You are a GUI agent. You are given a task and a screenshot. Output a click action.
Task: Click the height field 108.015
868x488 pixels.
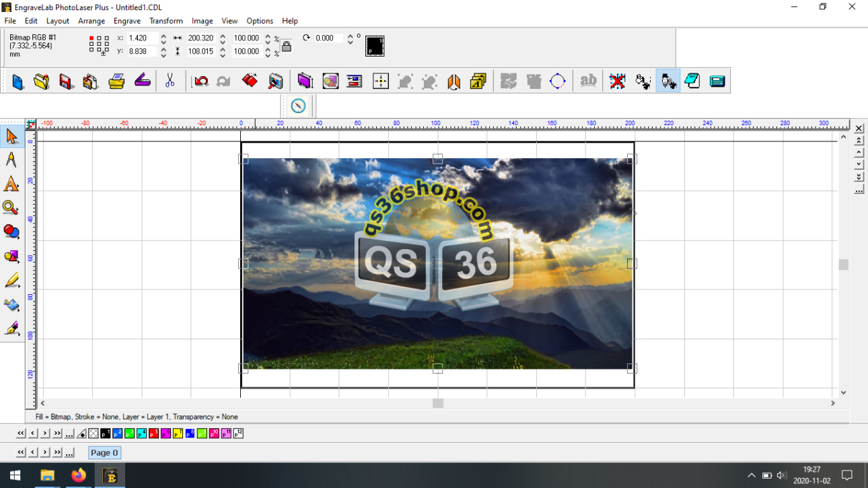(x=201, y=51)
